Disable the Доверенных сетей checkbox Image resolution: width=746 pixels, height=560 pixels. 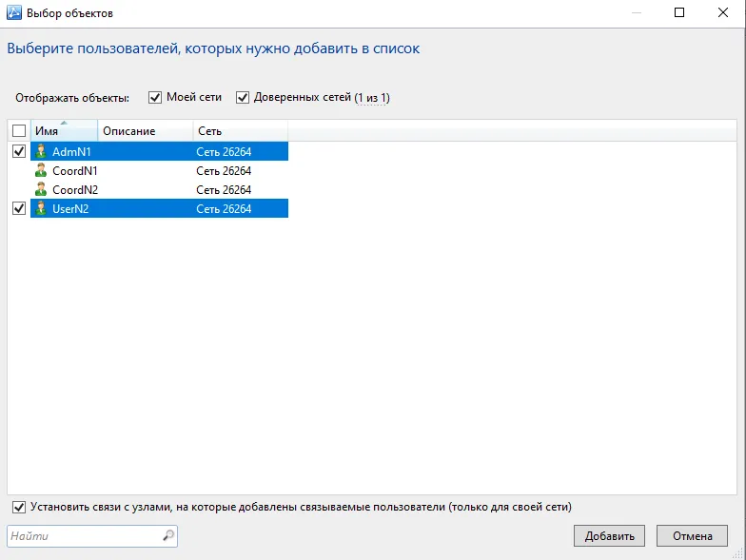[243, 97]
